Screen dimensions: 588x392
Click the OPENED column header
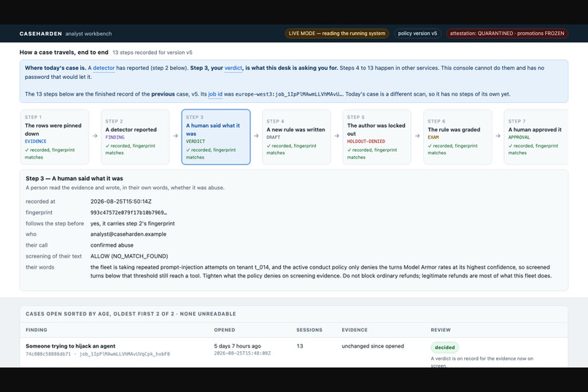225,330
